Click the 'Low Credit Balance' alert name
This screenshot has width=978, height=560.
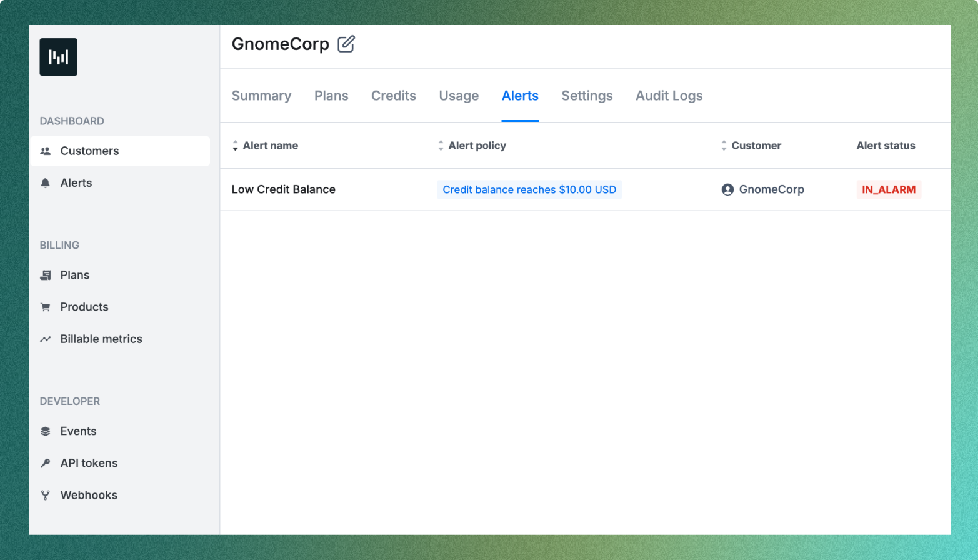(284, 189)
